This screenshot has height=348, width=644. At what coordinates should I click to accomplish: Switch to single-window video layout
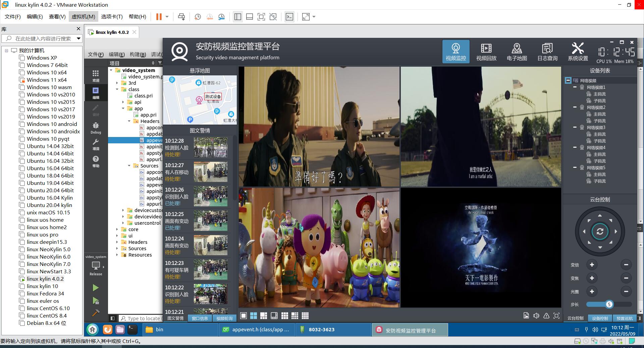pyautogui.click(x=244, y=316)
